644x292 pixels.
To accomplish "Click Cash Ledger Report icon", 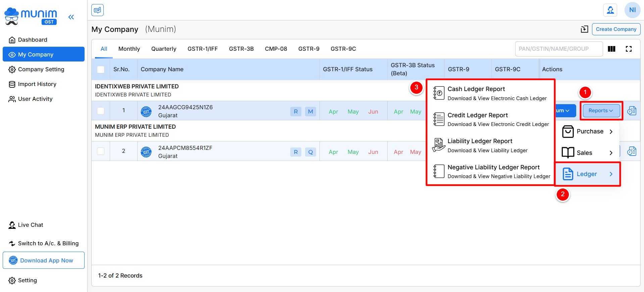I will [439, 93].
